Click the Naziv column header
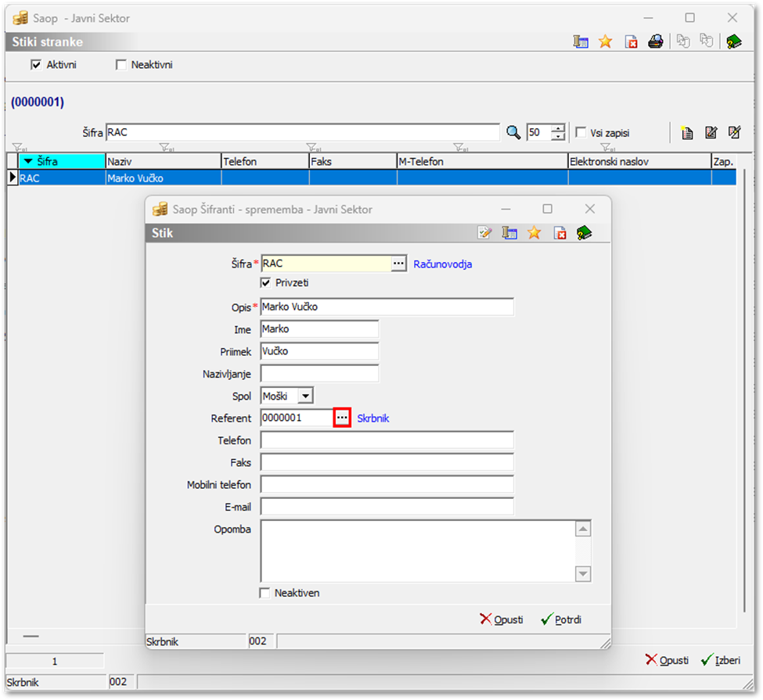This screenshot has width=763, height=700. coord(163,161)
